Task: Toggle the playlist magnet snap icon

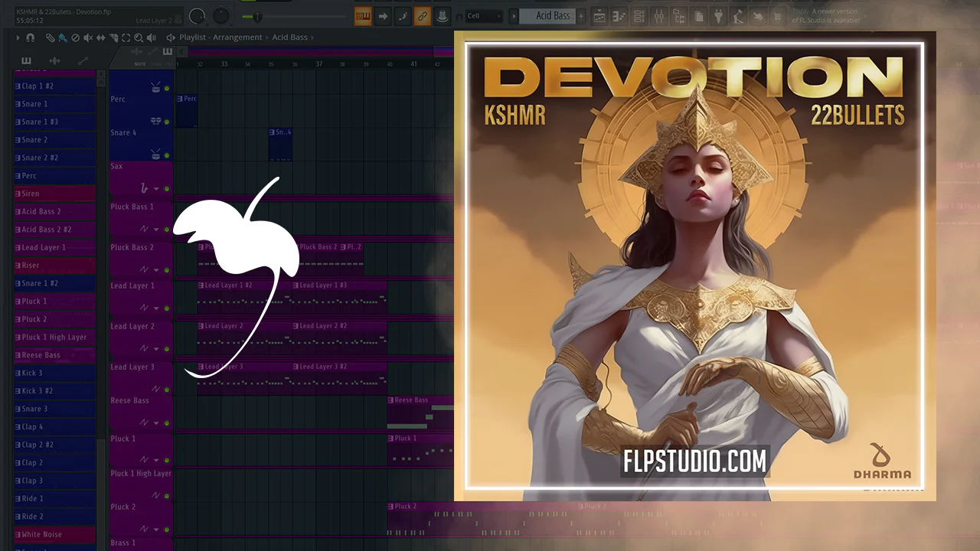Action: pos(30,37)
